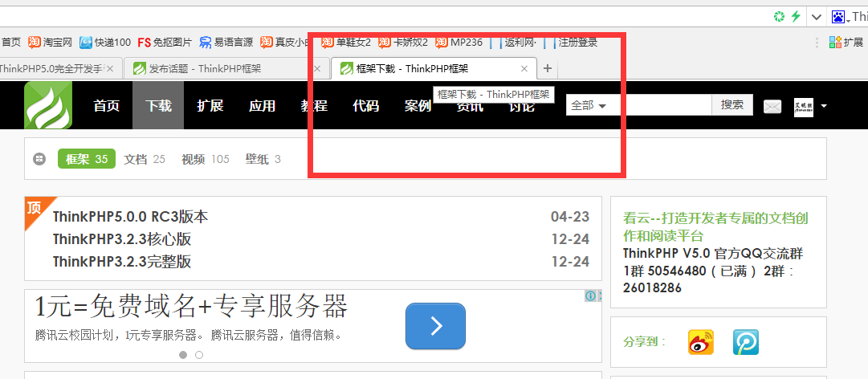Click the 搜索 search button
868x379 pixels.
click(x=732, y=105)
